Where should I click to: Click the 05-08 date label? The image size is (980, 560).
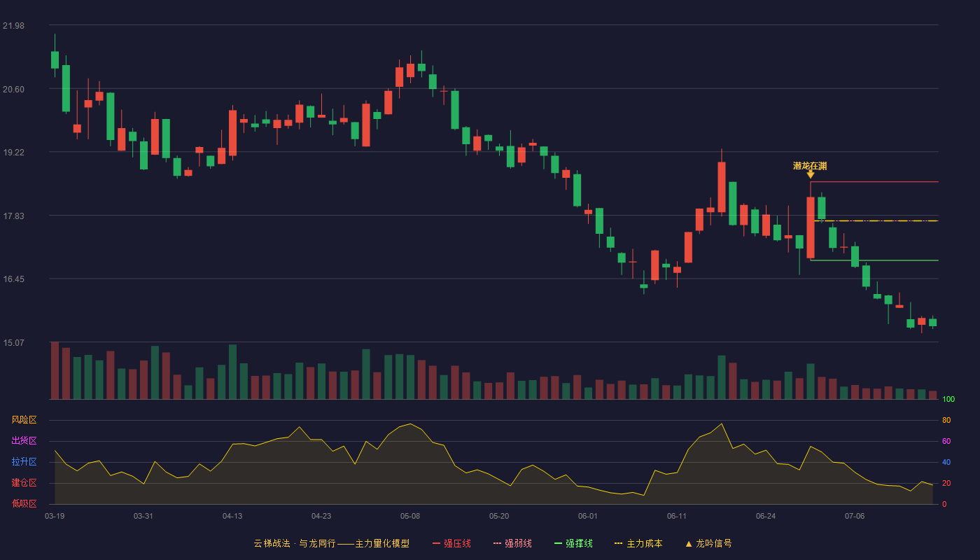(410, 516)
